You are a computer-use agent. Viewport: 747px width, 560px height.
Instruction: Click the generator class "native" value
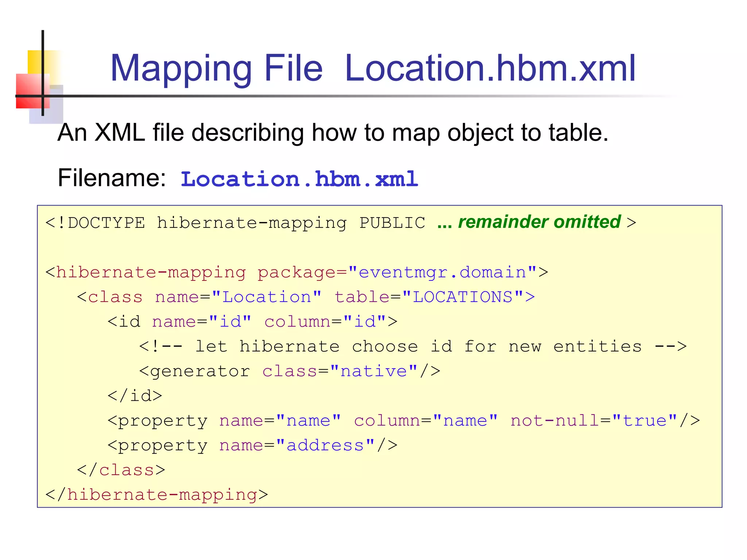click(x=373, y=371)
